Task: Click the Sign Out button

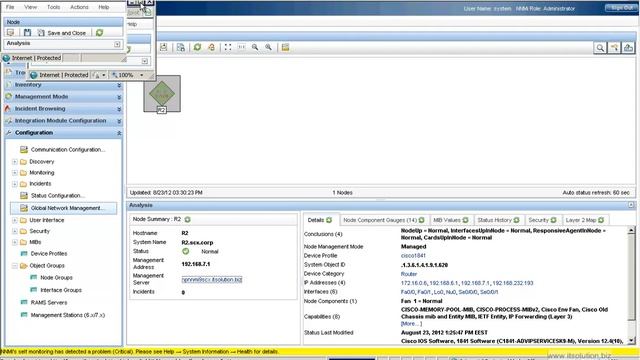Action: 621,8
